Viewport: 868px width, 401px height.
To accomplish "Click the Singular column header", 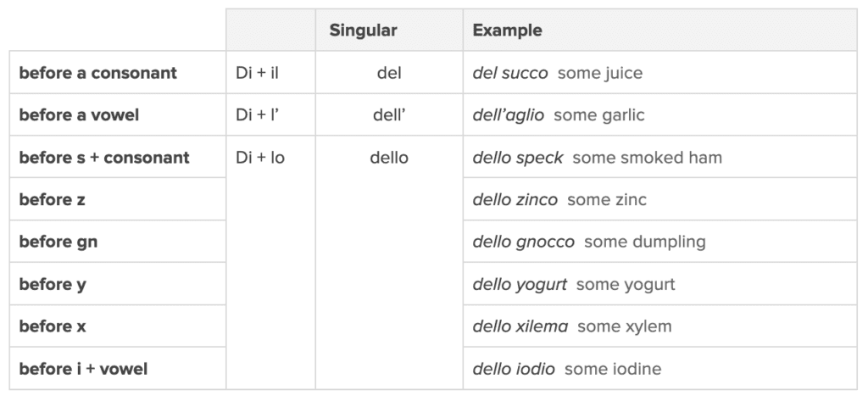I will coord(363,31).
